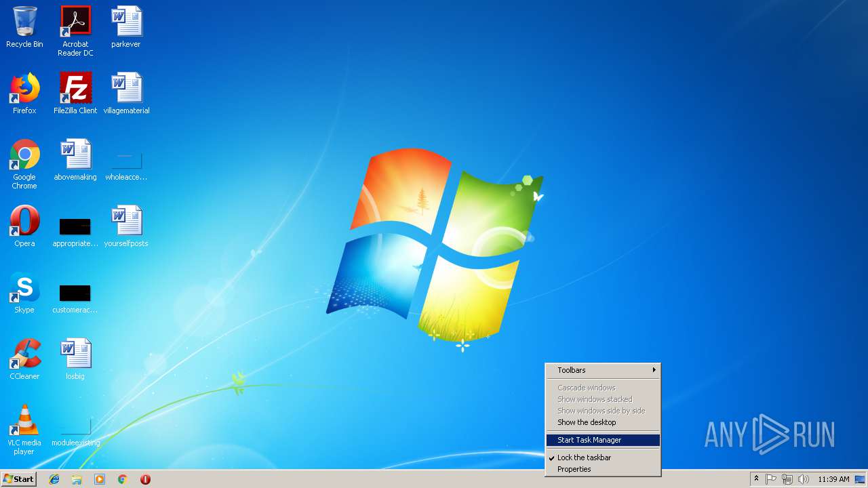The width and height of the screenshot is (868, 488).
Task: Select the parkever Word document
Action: click(126, 27)
